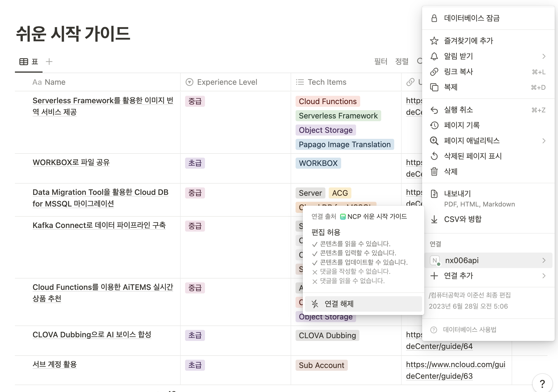Click the Experience Level column header
This screenshot has height=392, width=558.
point(227,82)
